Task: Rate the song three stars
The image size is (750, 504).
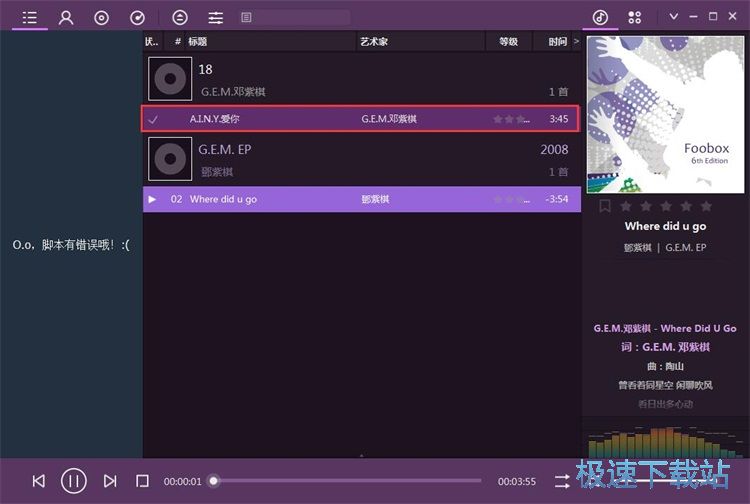Action: pyautogui.click(x=666, y=206)
